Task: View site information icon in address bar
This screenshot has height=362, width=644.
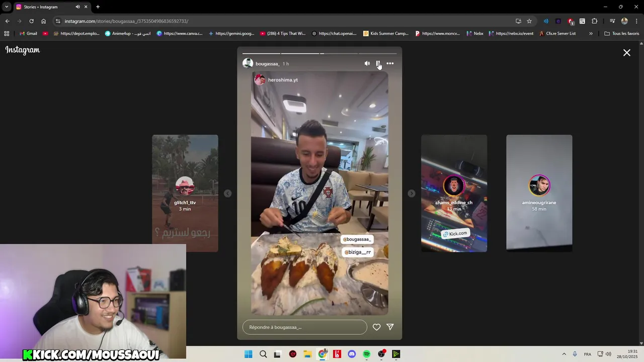Action: click(58, 21)
